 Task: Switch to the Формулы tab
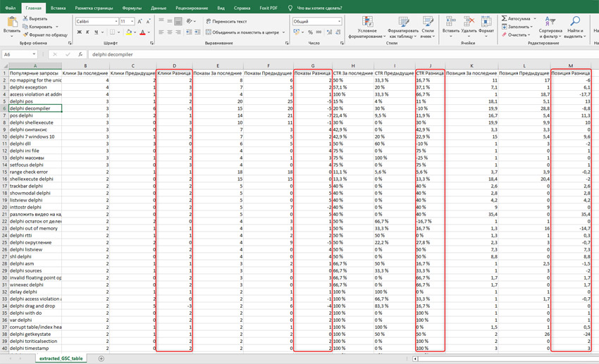click(x=132, y=8)
